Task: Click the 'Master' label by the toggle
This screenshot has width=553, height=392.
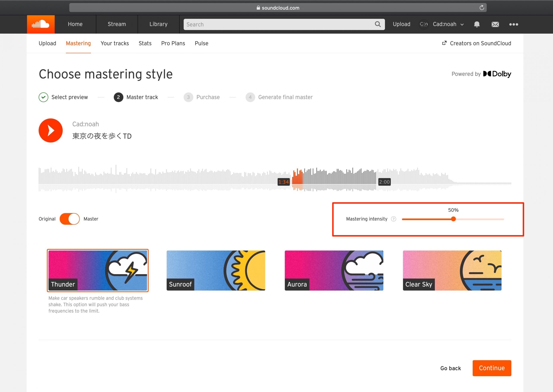Action: [91, 219]
